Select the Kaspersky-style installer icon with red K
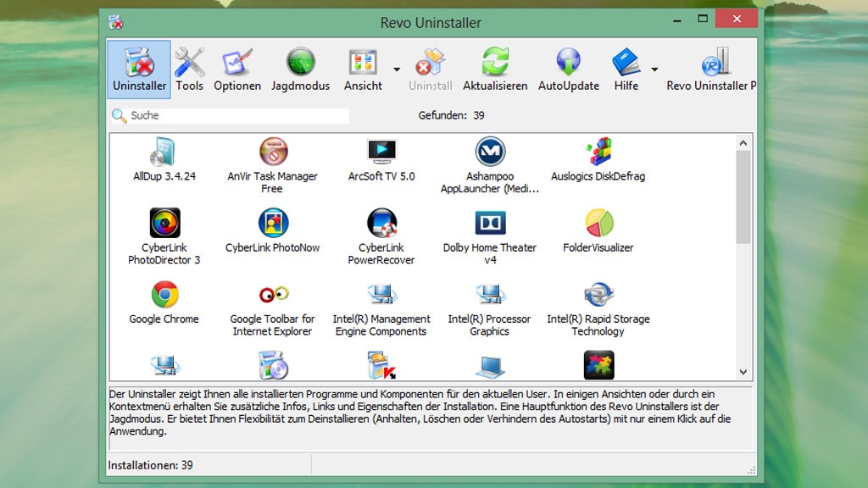This screenshot has height=488, width=868. point(381,365)
